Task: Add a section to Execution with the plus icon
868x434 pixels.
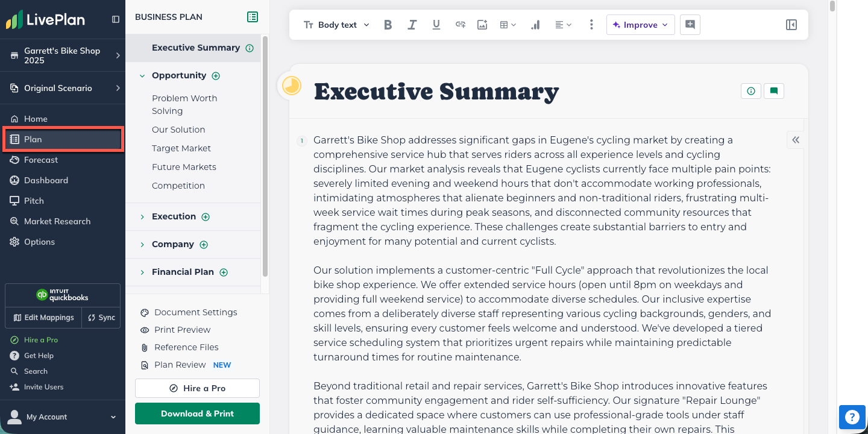Action: [206, 217]
